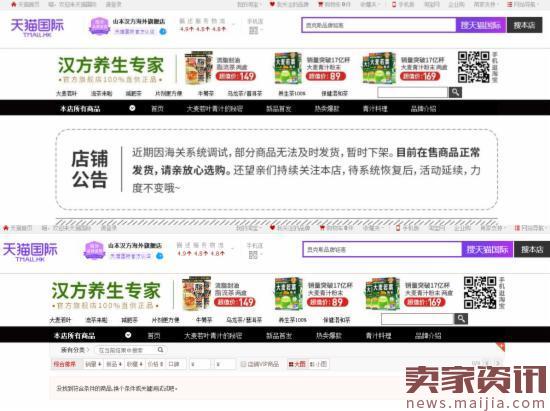Click the purple store badge in upper page
The width and height of the screenshot is (550, 411).
(100, 26)
